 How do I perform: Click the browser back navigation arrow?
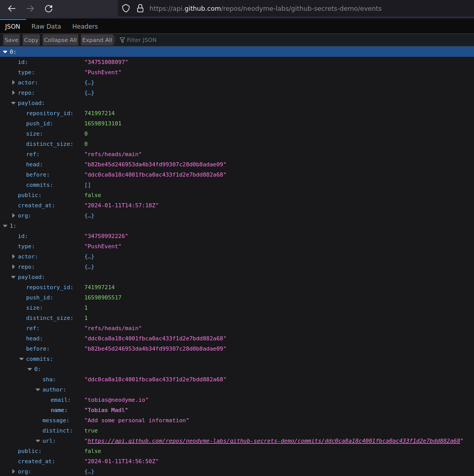tap(13, 9)
